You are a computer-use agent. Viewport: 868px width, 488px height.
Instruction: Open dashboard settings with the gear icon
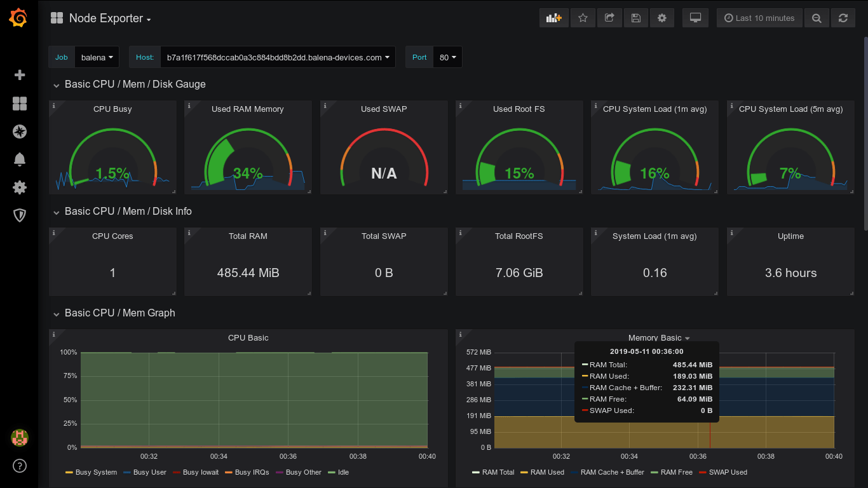pyautogui.click(x=662, y=18)
